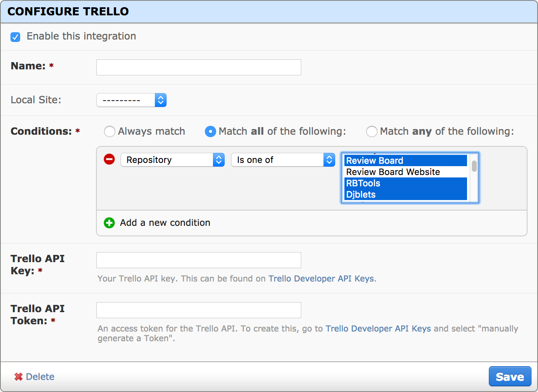Select Match all of the following
The width and height of the screenshot is (538, 392).
coord(211,131)
